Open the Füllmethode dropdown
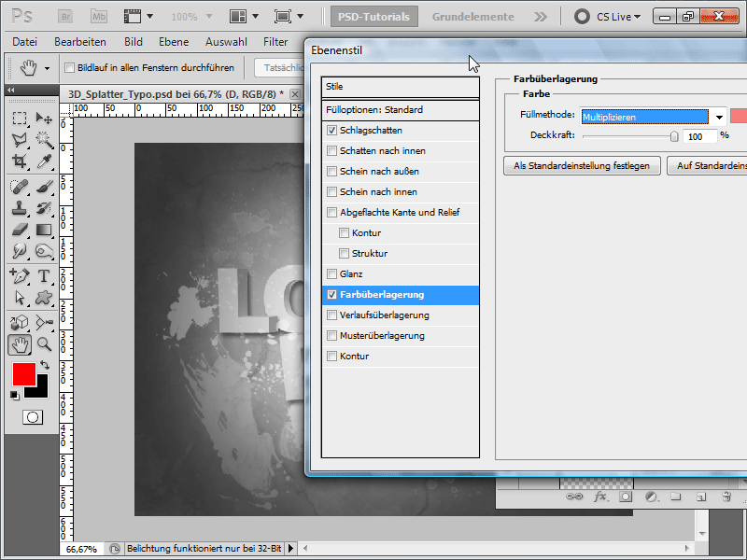The height and width of the screenshot is (560, 747). 719,117
